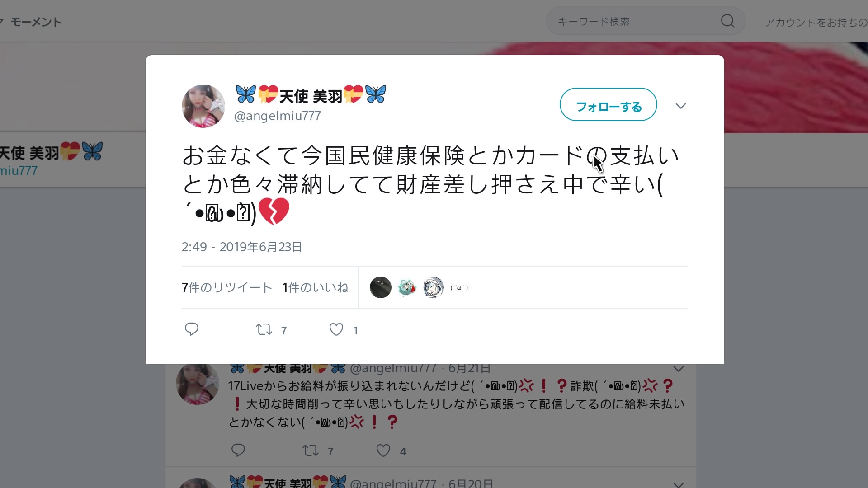Expand the chevron menu beside フォローする
This screenshot has width=868, height=488.
[681, 106]
